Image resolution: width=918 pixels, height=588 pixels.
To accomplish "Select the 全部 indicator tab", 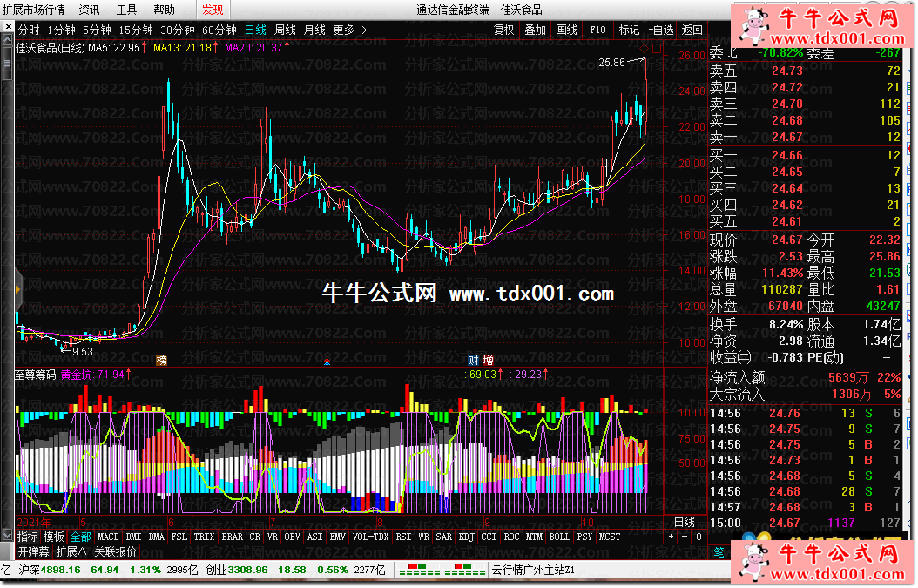I will 80,537.
